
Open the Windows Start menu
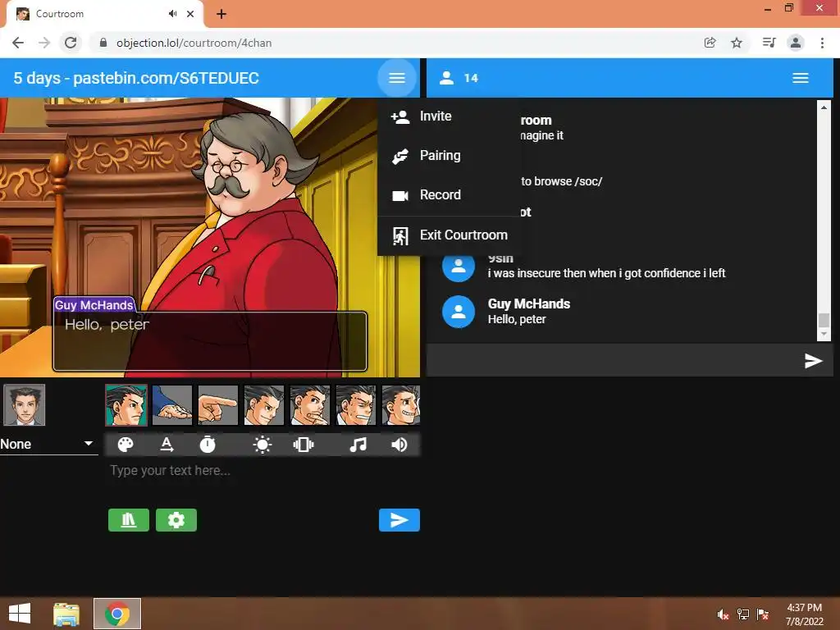[20, 614]
